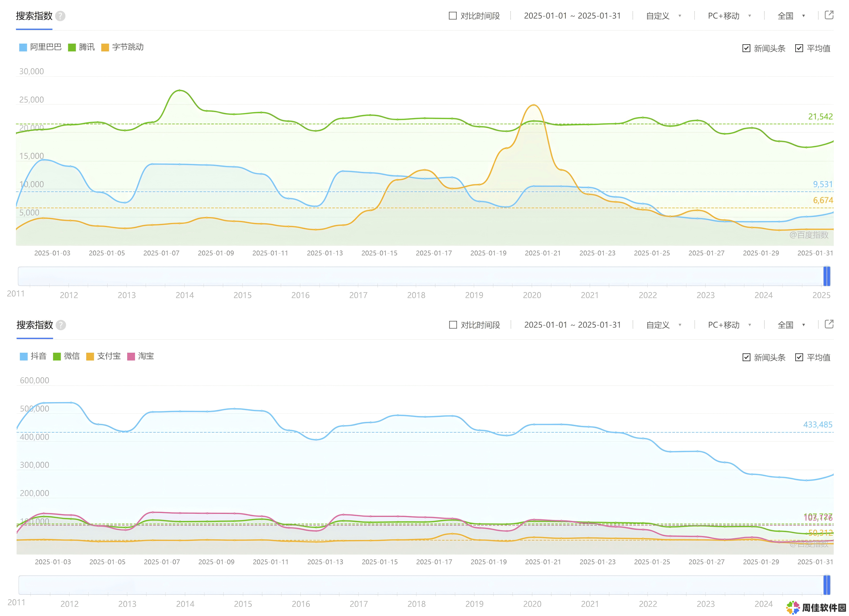Screen dimensions: 849x616
Task: Click 2025-01-27 label on bottom chart axis
Action: coord(707,563)
